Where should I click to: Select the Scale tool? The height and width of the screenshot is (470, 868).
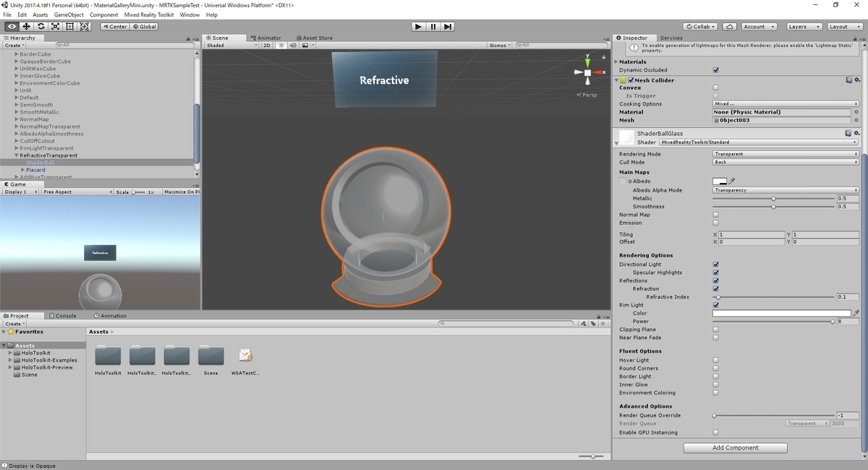coord(56,26)
